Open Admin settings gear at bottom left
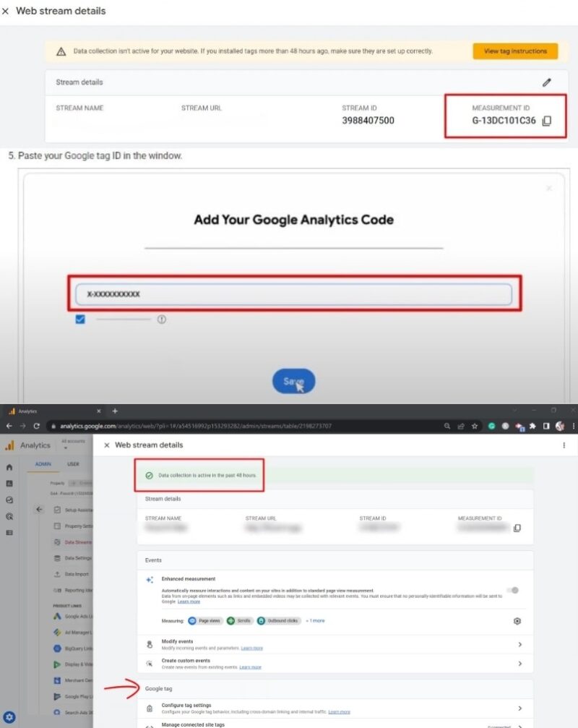This screenshot has width=578, height=728. [9, 717]
